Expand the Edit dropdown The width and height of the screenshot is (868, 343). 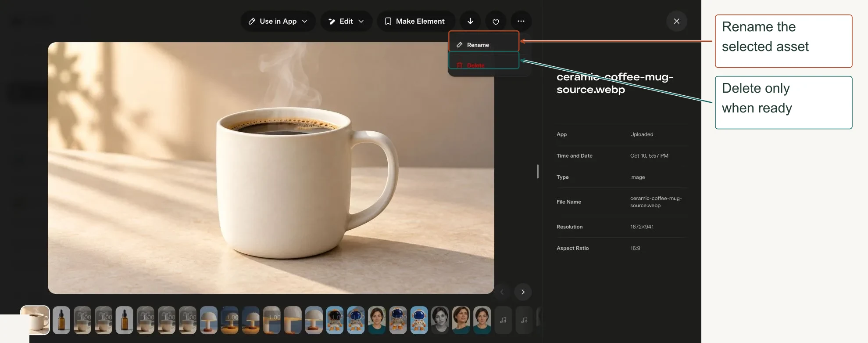coord(346,21)
